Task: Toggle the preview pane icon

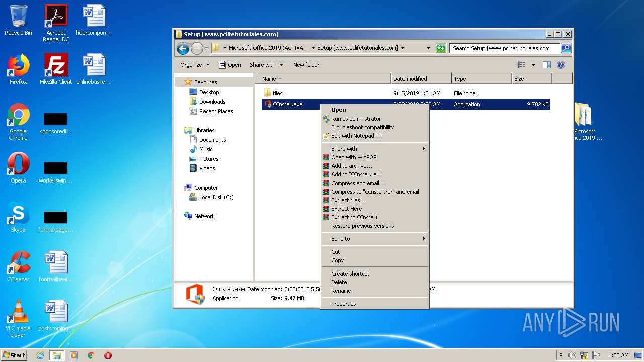Action: [x=547, y=65]
